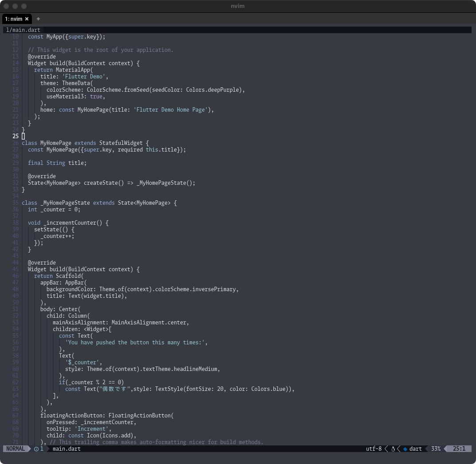Click 'class MyHomePage extends StatefulWidget' line
This screenshot has width=476, height=464.
(x=85, y=143)
